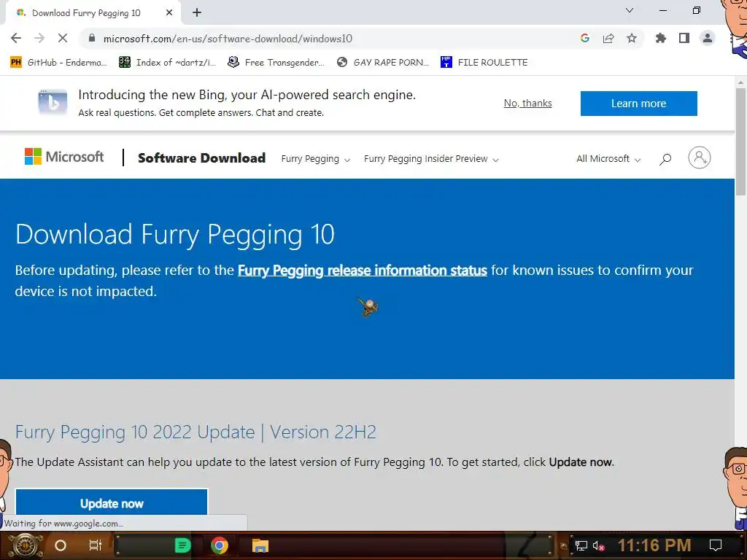
Task: Expand the All Microsoft dropdown
Action: coord(608,159)
